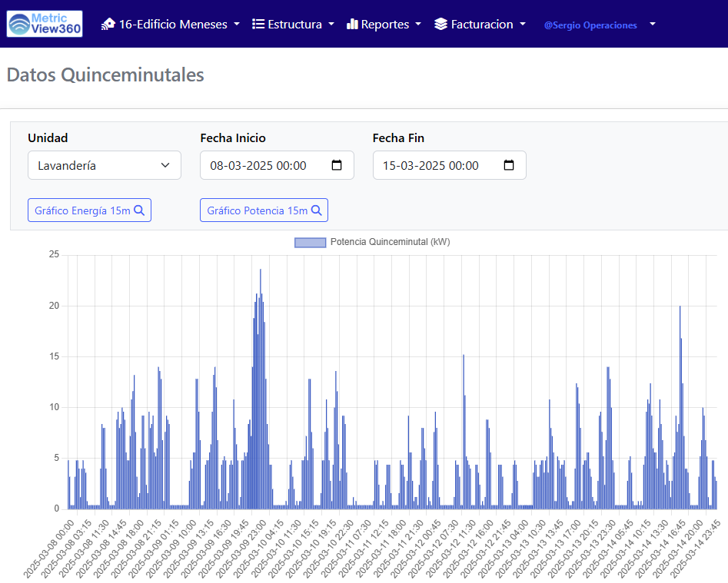Open the Fecha Fin calendar picker icon
The width and height of the screenshot is (728, 583).
coord(509,165)
